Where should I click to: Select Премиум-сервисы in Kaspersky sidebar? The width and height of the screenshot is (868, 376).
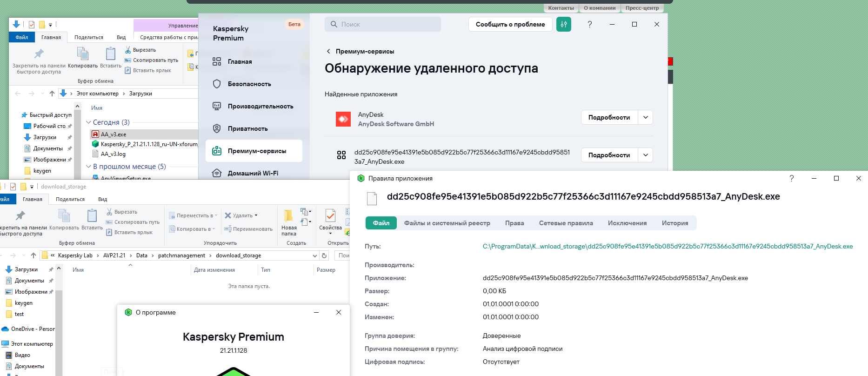coord(254,151)
